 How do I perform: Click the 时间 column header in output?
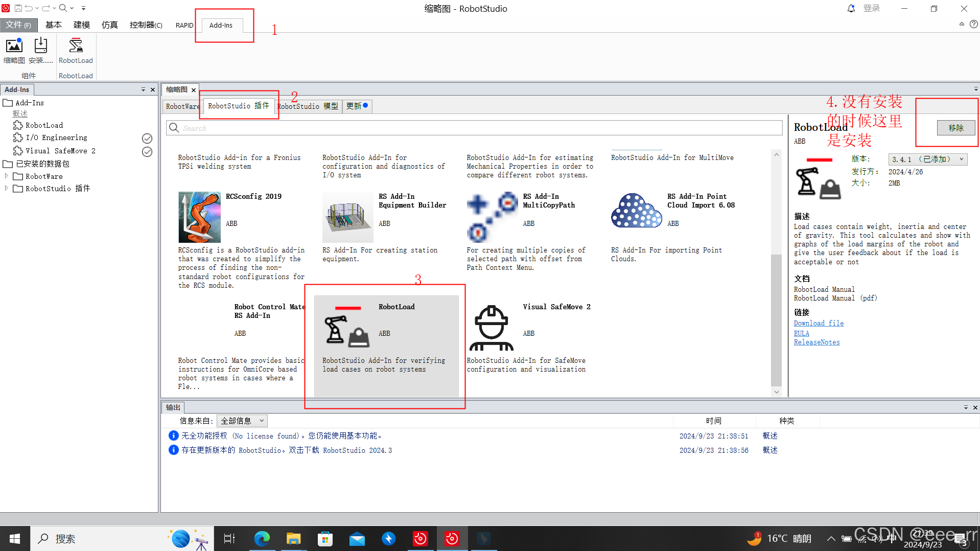[714, 421]
